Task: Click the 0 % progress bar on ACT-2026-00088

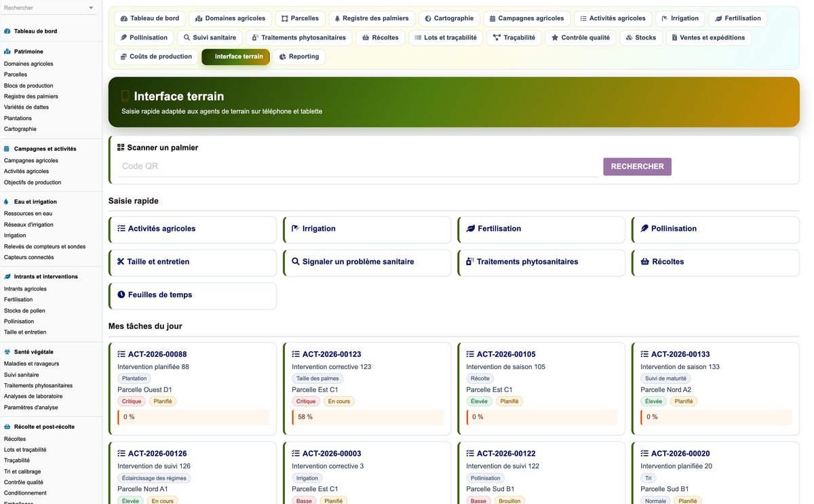Action: tap(193, 417)
